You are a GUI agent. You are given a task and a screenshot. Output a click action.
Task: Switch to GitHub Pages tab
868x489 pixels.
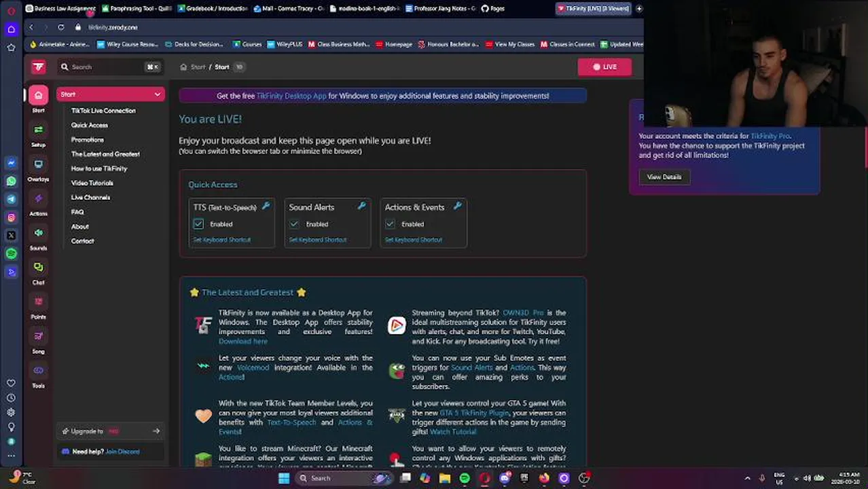493,8
